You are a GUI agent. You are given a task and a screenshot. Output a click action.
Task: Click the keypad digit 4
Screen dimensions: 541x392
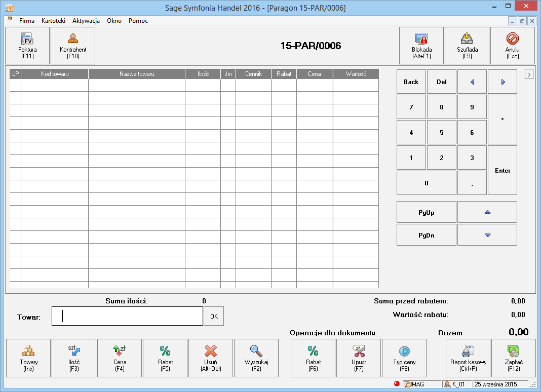click(x=411, y=132)
